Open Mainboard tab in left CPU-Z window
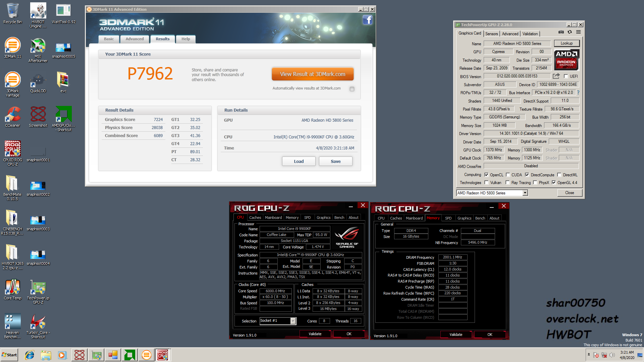The height and width of the screenshot is (362, 644). click(x=273, y=218)
